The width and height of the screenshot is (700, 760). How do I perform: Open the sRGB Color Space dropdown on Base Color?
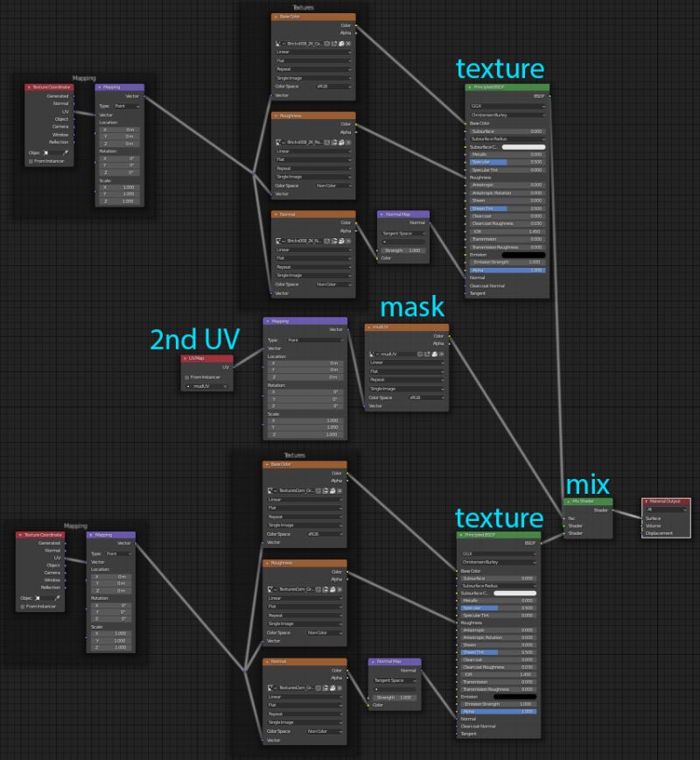[332, 88]
